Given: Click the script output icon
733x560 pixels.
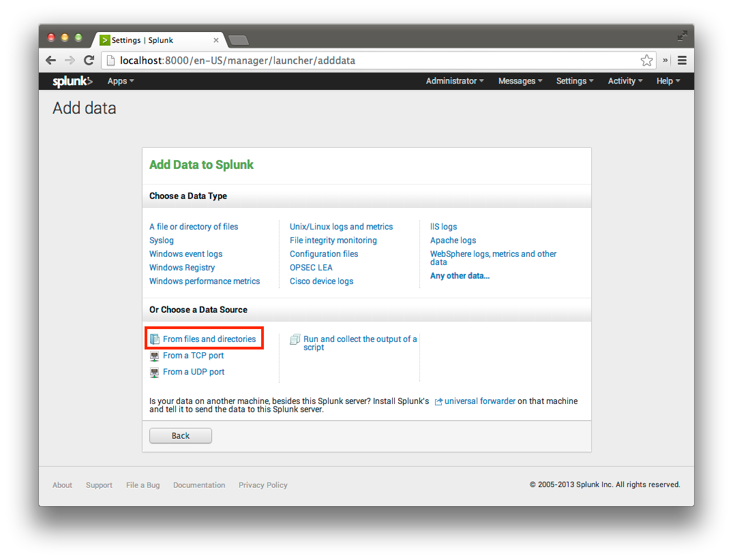Looking at the screenshot, I should [x=295, y=339].
